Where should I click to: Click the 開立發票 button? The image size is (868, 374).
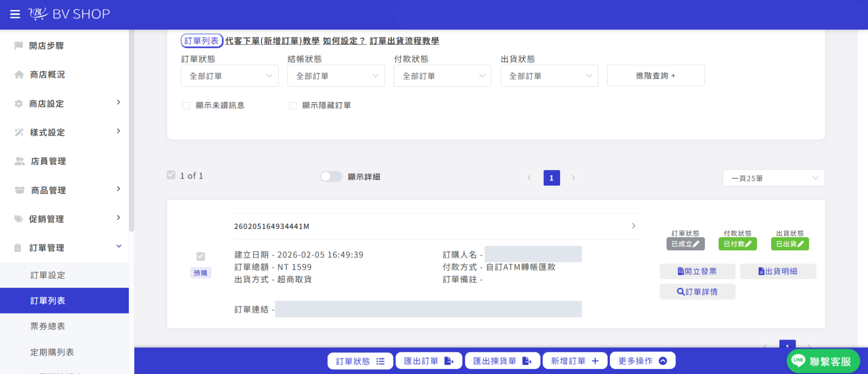tap(697, 271)
